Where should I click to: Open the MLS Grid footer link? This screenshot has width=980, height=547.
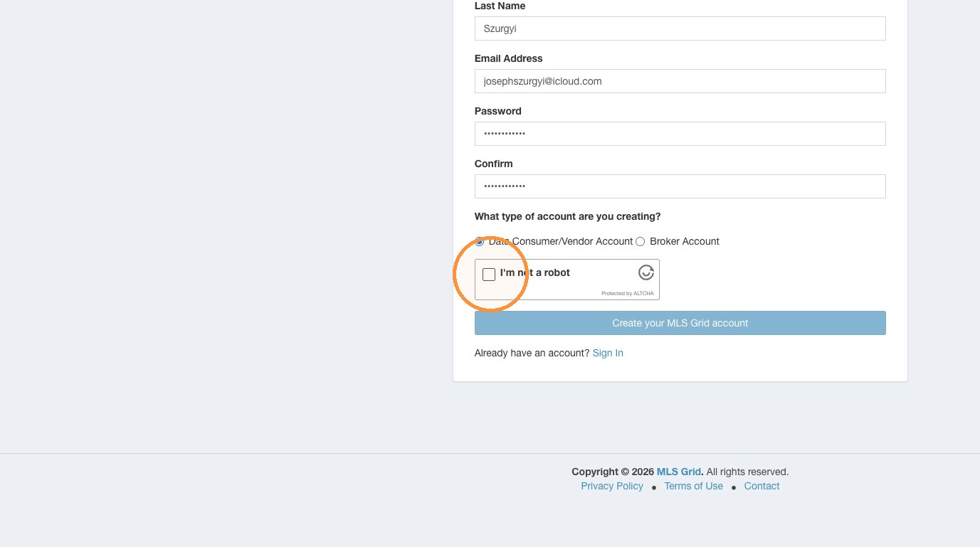click(x=679, y=472)
